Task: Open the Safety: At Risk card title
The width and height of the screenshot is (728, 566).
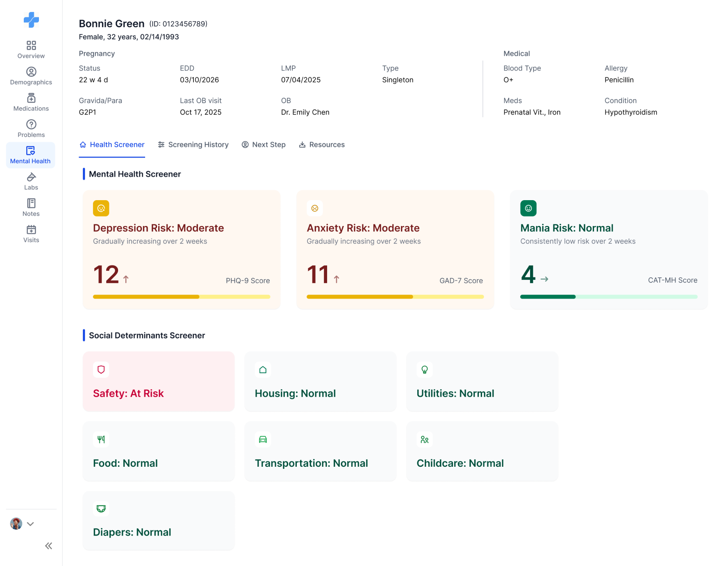Action: click(128, 393)
